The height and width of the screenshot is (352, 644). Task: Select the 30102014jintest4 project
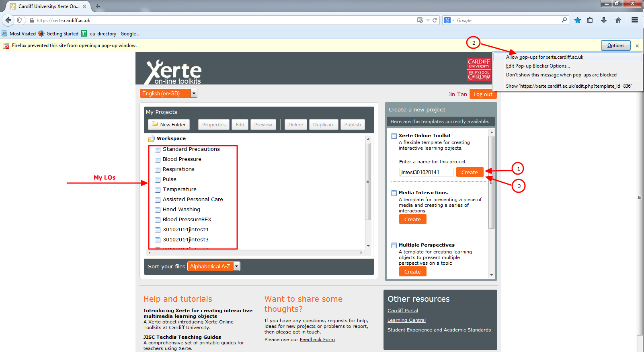click(x=185, y=230)
